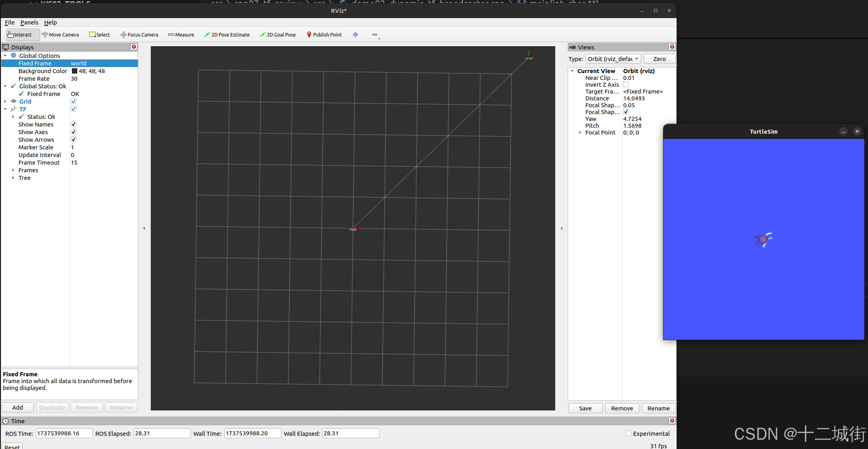
Task: Select the 2D Pose Estimate tool
Action: coord(227,35)
